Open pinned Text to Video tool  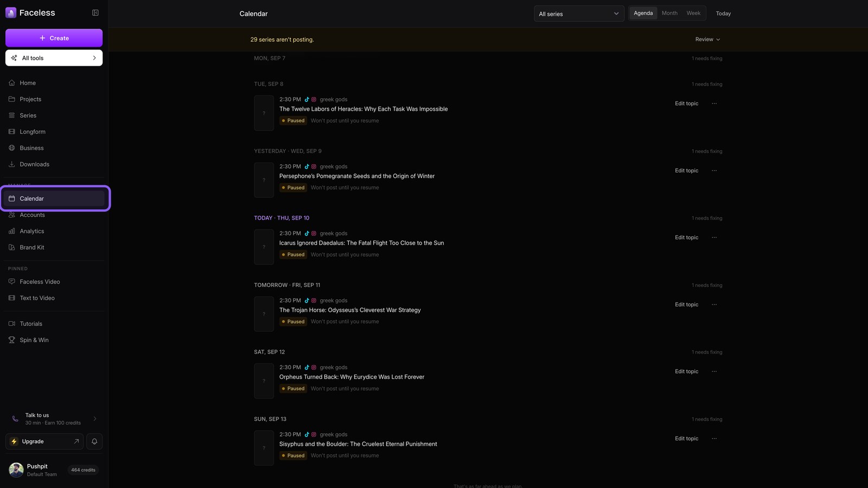[x=54, y=298]
